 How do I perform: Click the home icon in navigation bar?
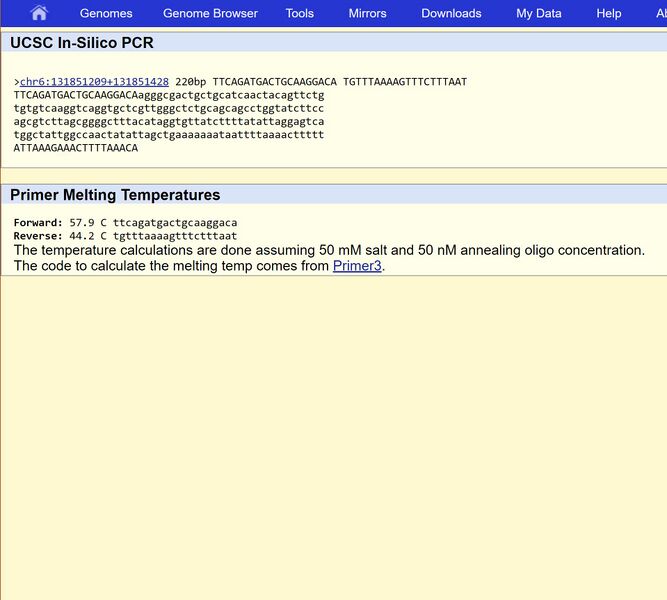39,13
